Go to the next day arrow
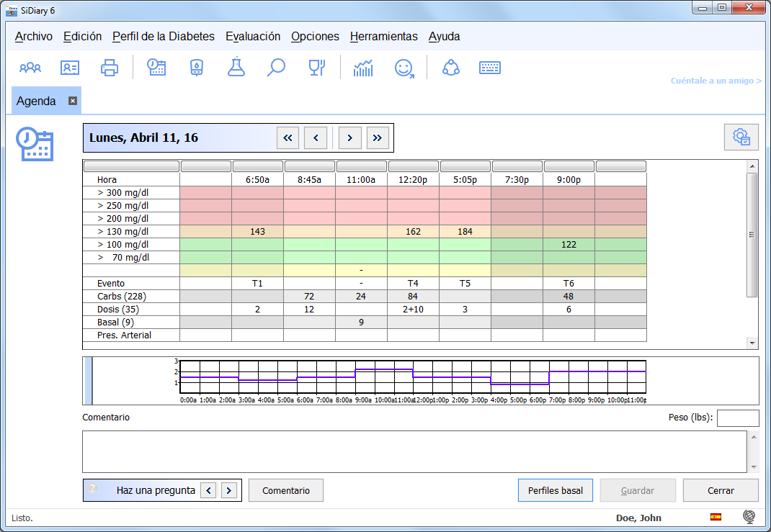The height and width of the screenshot is (532, 771). 349,137
